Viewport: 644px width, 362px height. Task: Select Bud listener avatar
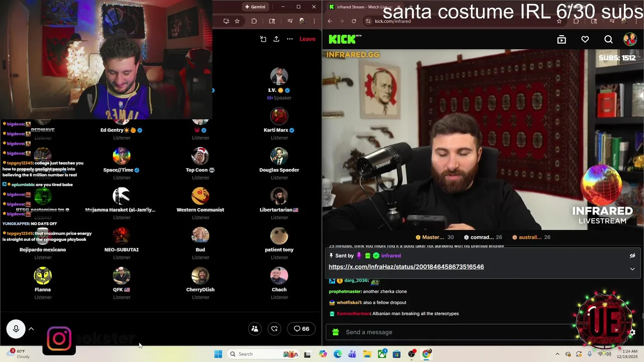click(200, 236)
